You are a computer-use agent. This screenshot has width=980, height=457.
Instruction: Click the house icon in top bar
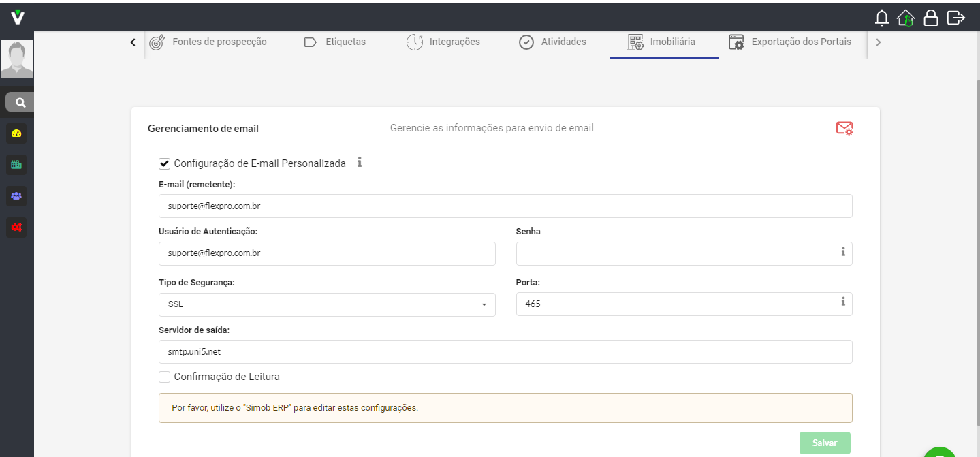(905, 18)
